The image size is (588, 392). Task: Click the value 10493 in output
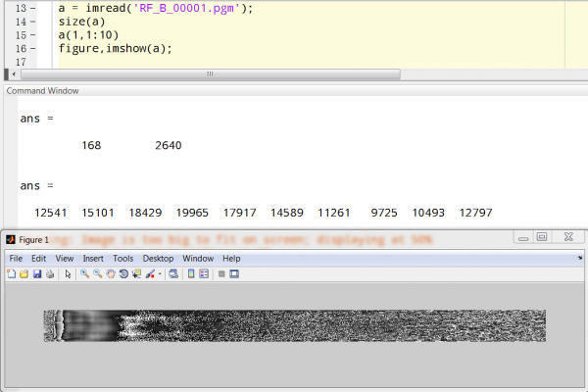click(428, 213)
